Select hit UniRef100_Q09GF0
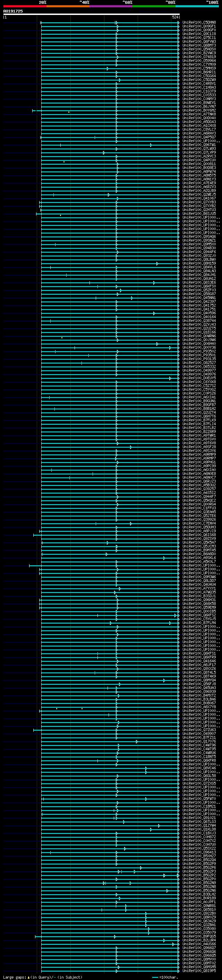 click(199, 30)
